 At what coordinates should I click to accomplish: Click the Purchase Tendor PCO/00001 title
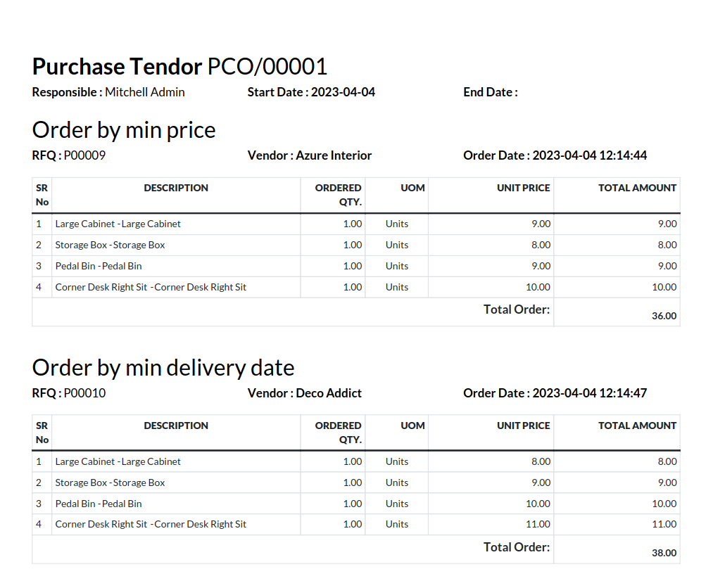coord(179,67)
